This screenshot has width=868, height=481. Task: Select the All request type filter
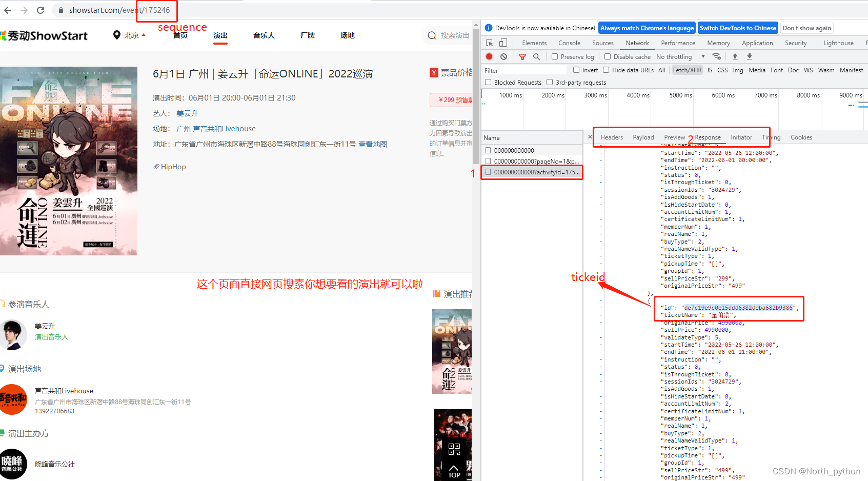click(x=661, y=70)
